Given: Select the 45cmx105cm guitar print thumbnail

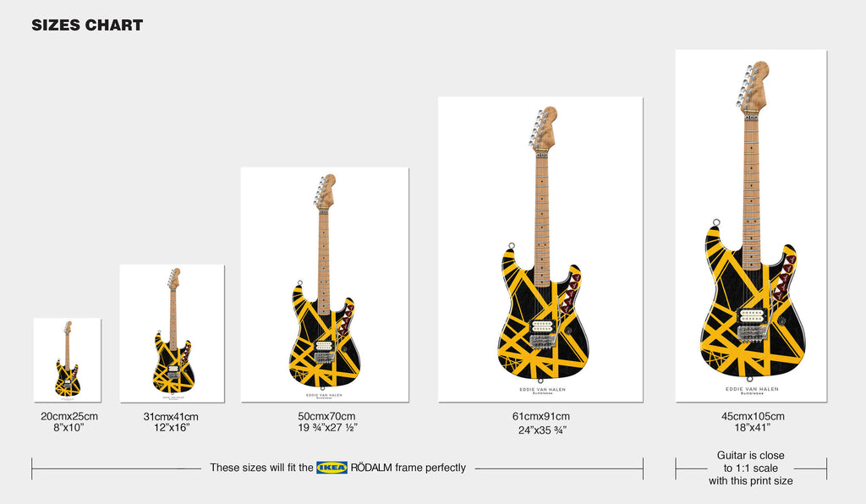Looking at the screenshot, I should (x=751, y=226).
